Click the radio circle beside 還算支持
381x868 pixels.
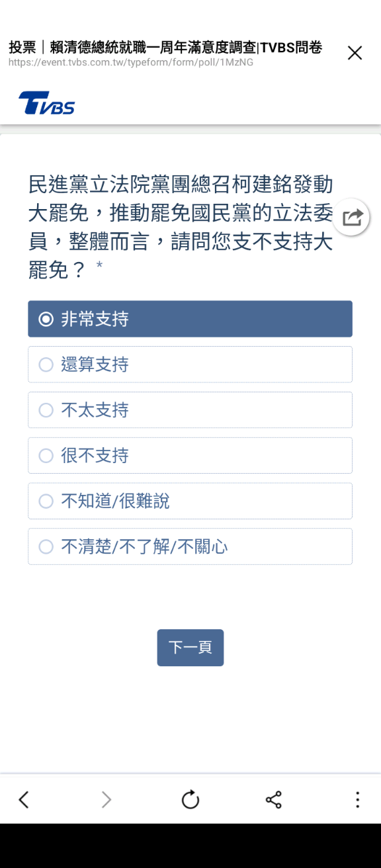(46, 365)
